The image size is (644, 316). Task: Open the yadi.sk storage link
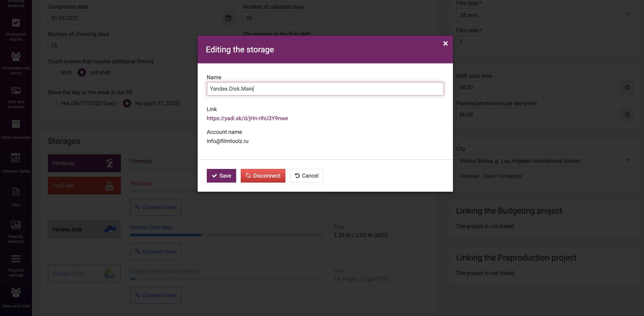click(x=247, y=118)
